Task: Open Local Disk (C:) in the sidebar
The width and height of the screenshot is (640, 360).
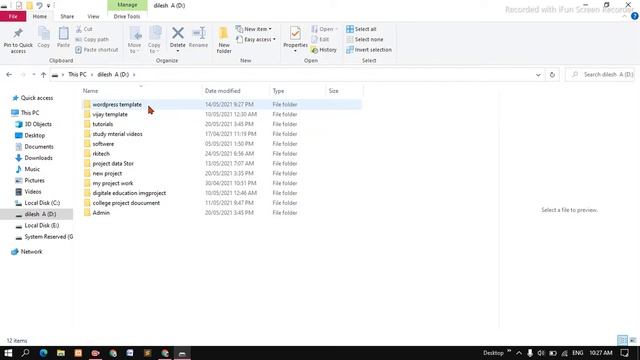Action: point(42,203)
